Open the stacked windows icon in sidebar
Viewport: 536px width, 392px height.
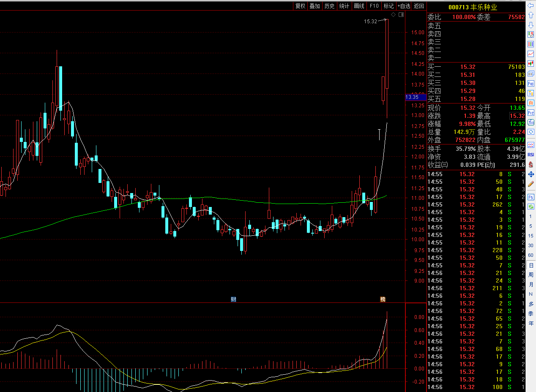[531, 73]
